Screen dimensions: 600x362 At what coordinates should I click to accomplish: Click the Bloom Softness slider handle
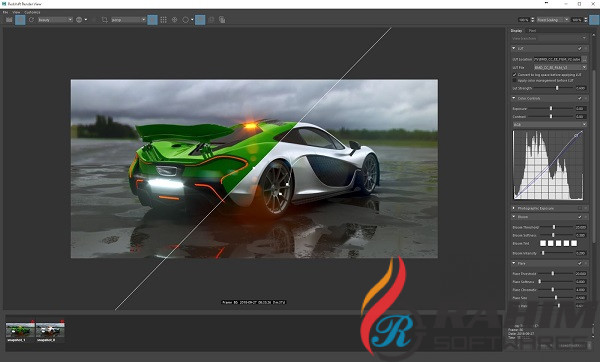(553, 235)
